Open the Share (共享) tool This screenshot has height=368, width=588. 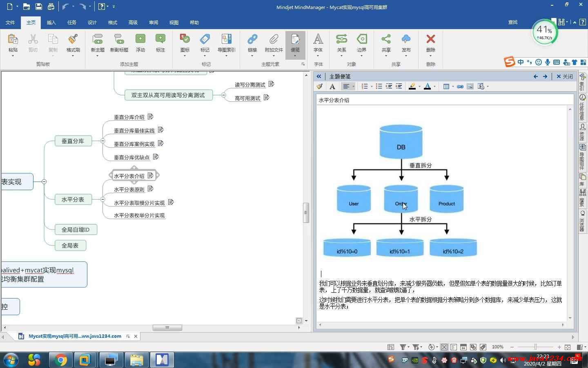(x=386, y=39)
